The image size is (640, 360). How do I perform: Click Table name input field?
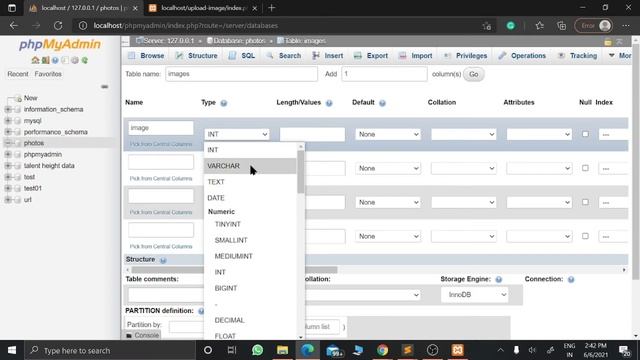coord(241,74)
